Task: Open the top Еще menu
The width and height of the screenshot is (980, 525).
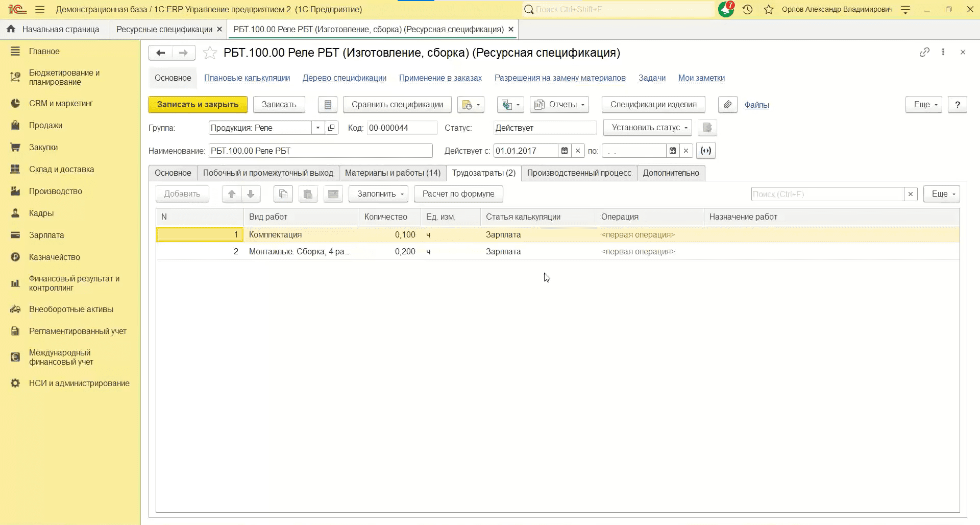Action: (x=924, y=105)
